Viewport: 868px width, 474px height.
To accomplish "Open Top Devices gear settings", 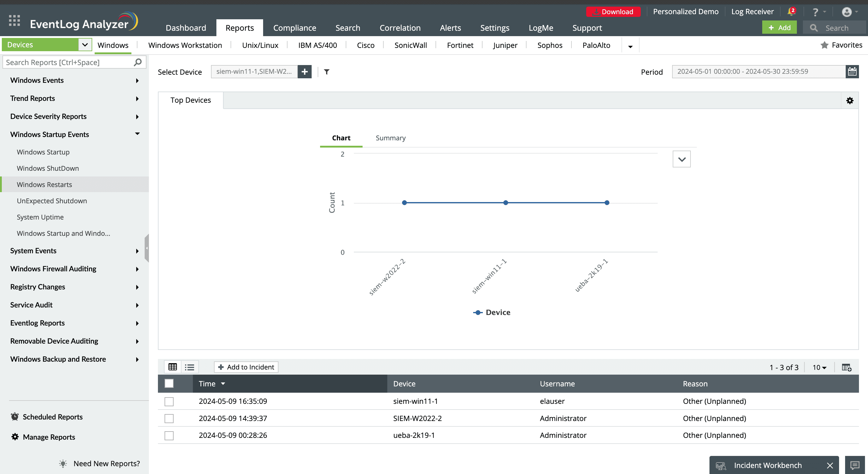I will click(x=850, y=100).
